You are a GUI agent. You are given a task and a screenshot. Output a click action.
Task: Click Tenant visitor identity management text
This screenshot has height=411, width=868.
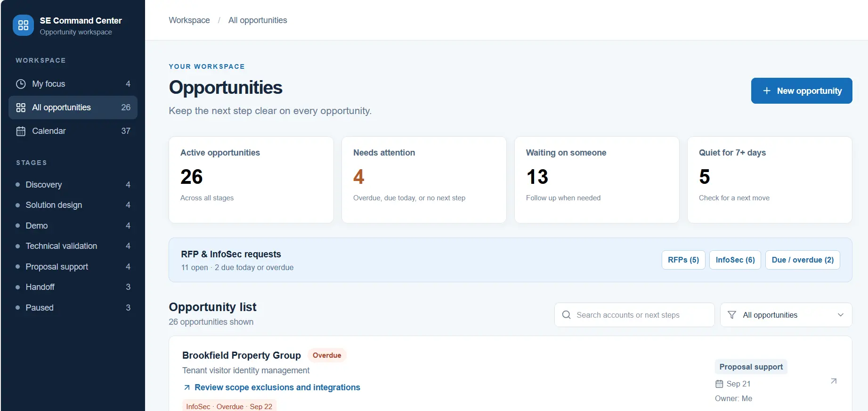(246, 370)
